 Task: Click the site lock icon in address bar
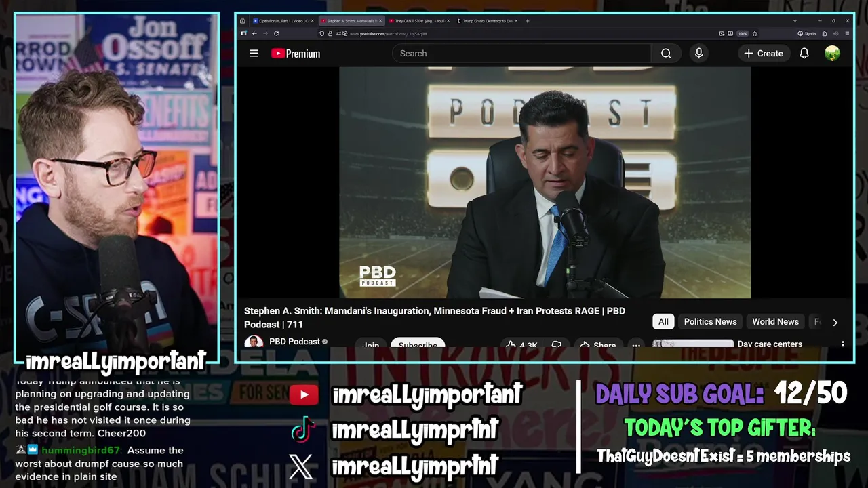tap(330, 33)
